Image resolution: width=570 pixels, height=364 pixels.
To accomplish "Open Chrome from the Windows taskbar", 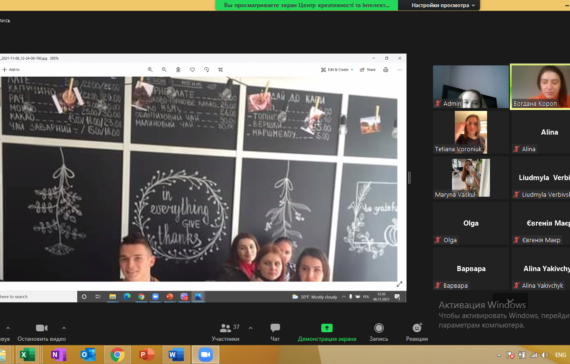I will tap(117, 355).
